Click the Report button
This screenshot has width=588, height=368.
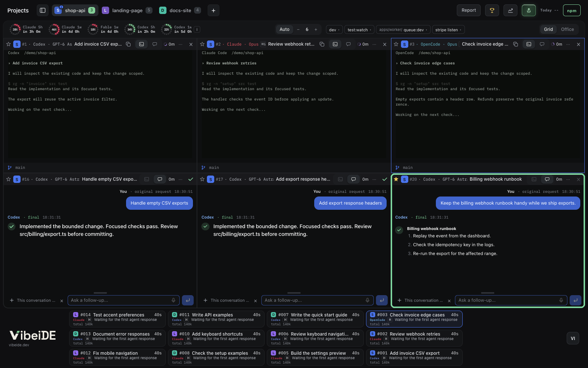tap(469, 10)
